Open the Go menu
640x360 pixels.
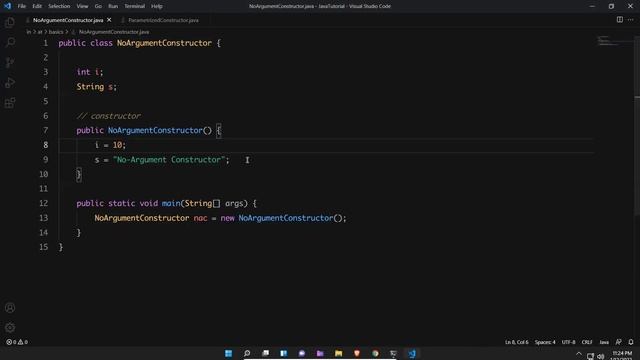pos(98,6)
